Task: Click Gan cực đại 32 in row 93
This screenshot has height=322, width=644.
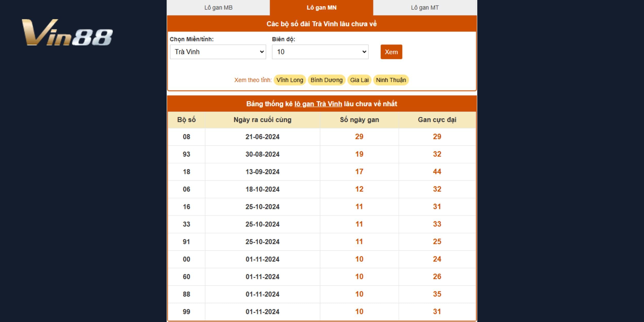Action: click(437, 154)
